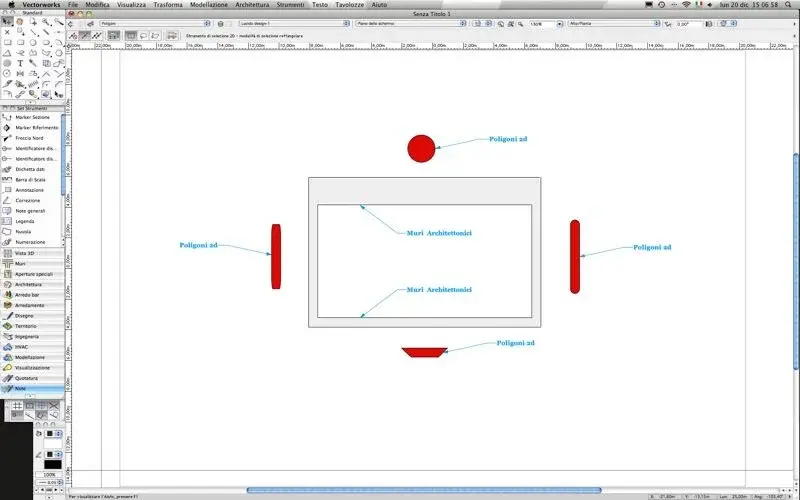This screenshot has height=500, width=800.
Task: Select the Triangle polygon tool
Action: coord(7,53)
